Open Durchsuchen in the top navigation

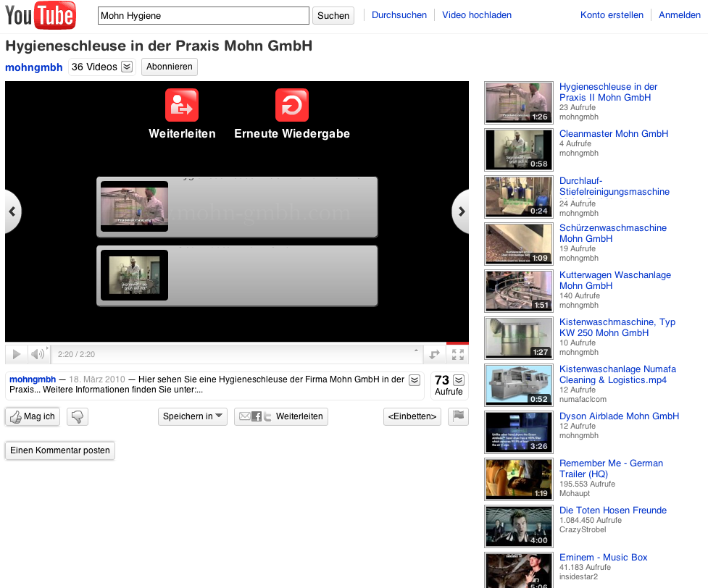click(399, 15)
